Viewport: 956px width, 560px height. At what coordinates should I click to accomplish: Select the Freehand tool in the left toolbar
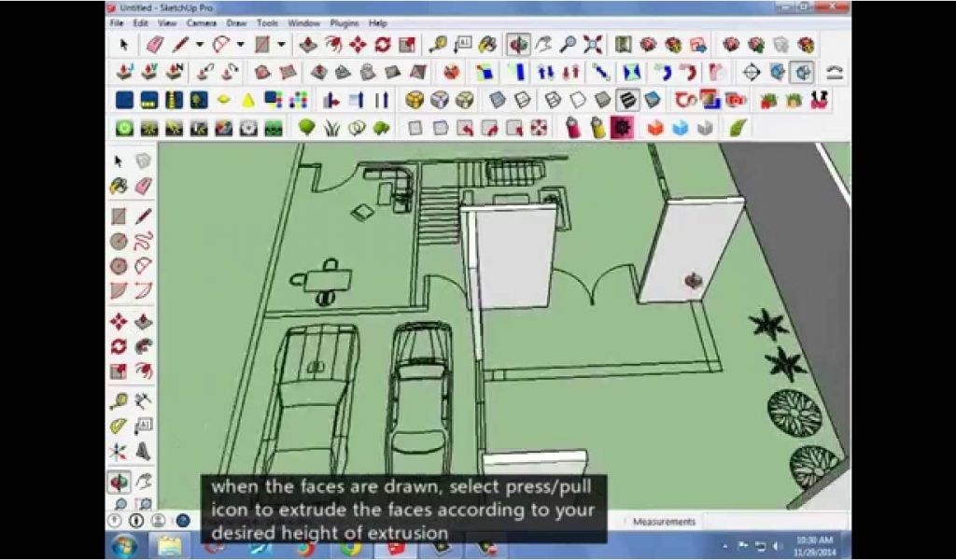pos(143,241)
